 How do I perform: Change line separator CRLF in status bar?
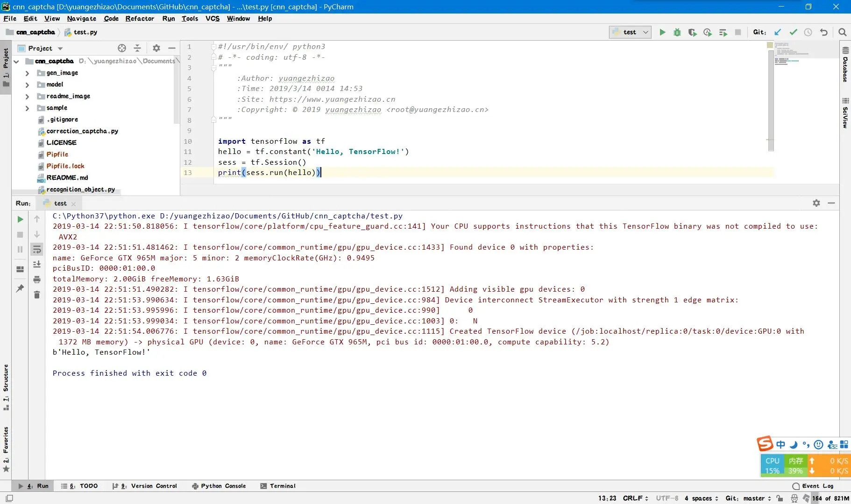click(636, 498)
